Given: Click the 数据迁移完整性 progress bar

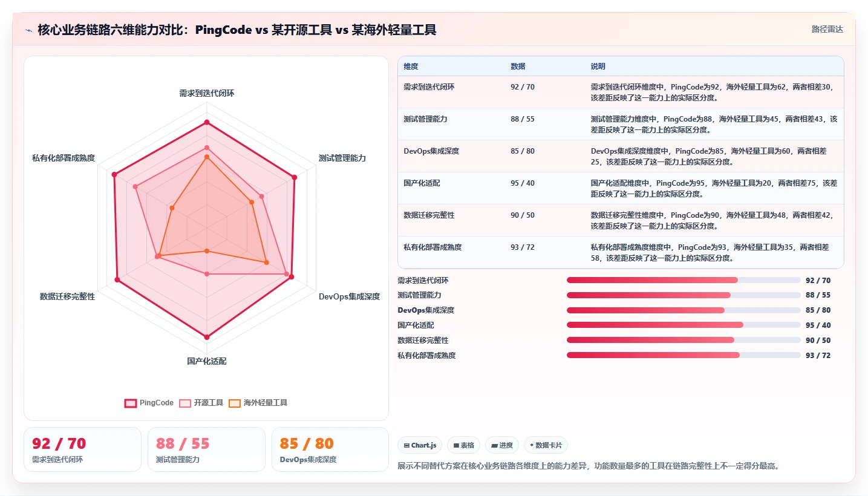Looking at the screenshot, I should pos(684,340).
